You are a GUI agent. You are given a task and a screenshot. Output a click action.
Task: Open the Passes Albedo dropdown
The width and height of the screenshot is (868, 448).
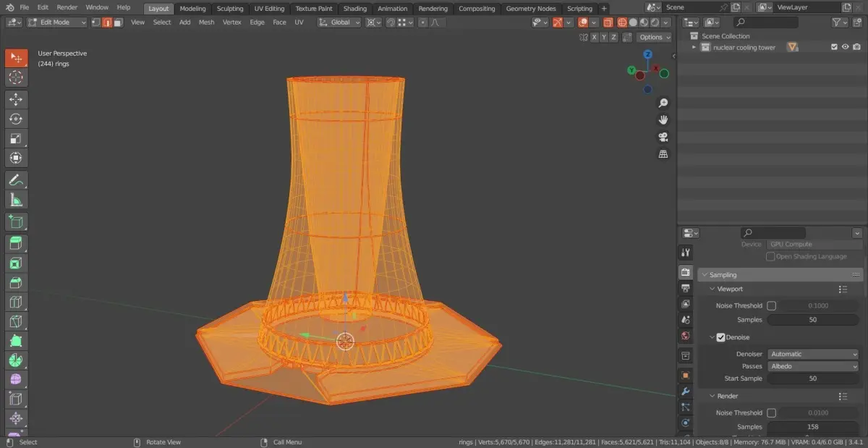(x=813, y=366)
